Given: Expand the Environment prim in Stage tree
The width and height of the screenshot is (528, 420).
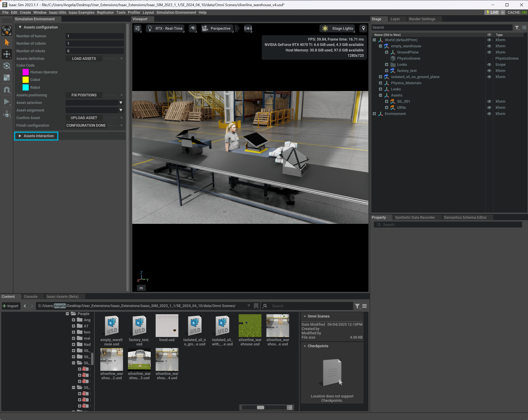Looking at the screenshot, I should 374,114.
